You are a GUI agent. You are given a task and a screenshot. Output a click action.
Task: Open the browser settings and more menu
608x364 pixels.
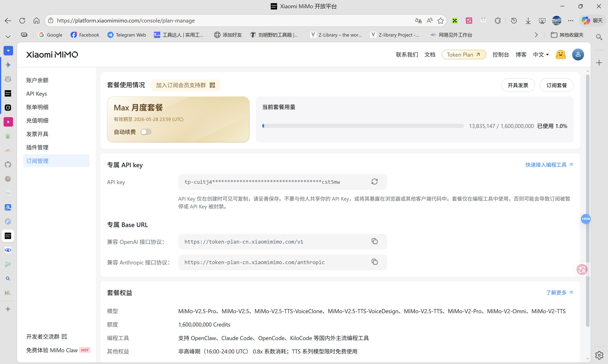[571, 21]
